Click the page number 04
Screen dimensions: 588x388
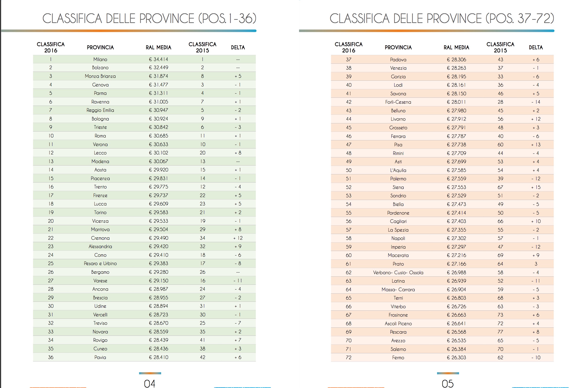coord(150,383)
